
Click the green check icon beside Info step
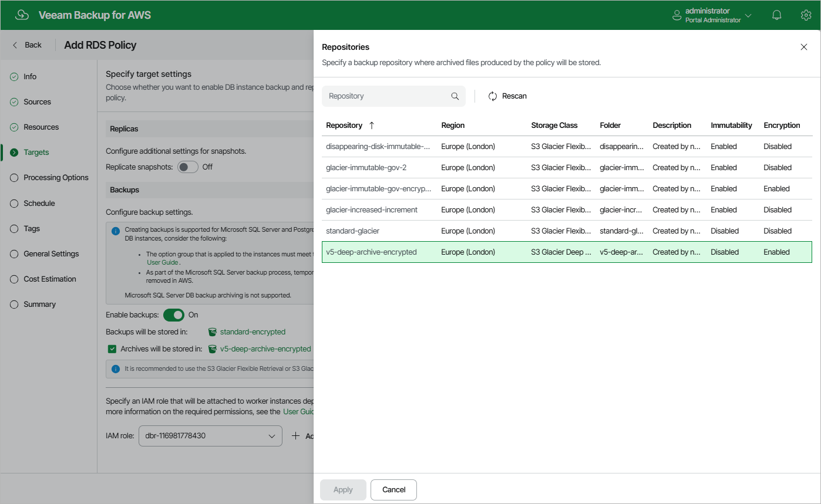click(14, 77)
